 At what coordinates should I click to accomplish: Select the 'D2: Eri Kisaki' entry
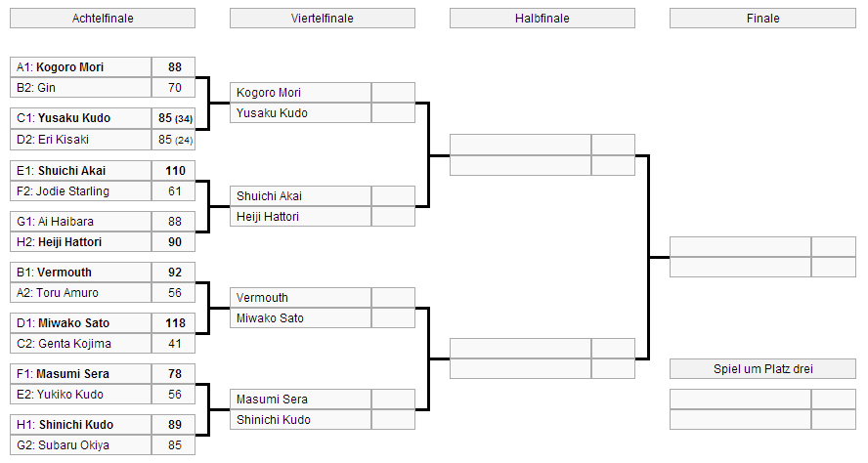pos(81,140)
